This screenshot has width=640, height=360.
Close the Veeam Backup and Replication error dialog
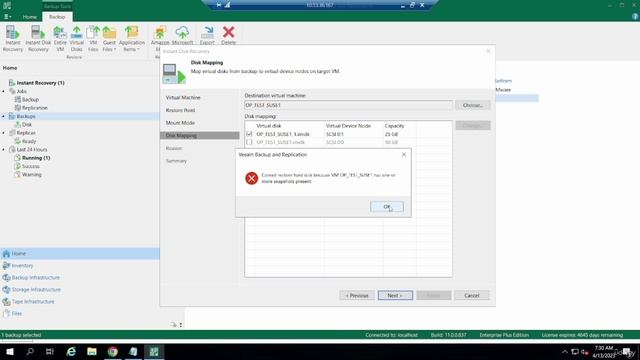pyautogui.click(x=404, y=154)
